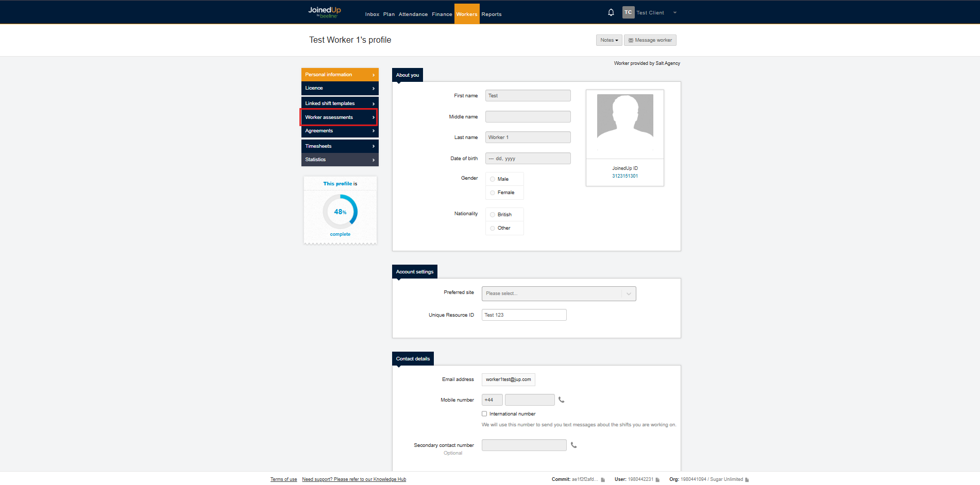980x485 pixels.
Task: Click the notification bell icon
Action: tap(611, 12)
